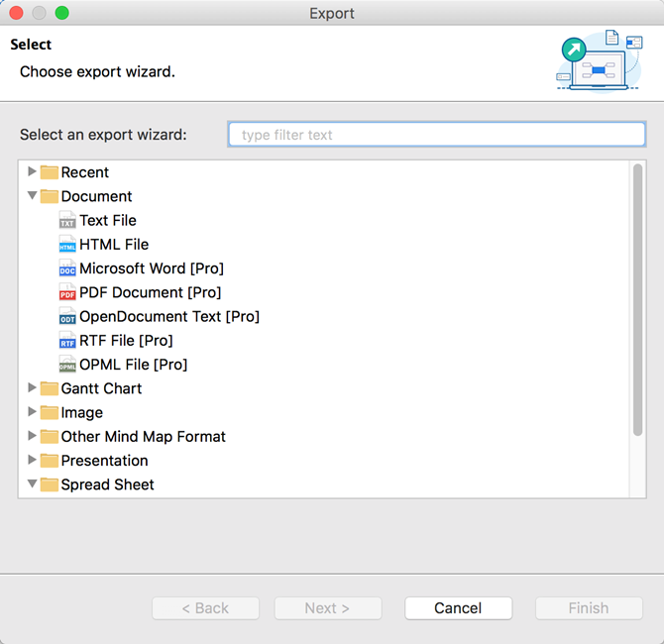Collapse the Spread Sheet category arrow

(x=33, y=484)
